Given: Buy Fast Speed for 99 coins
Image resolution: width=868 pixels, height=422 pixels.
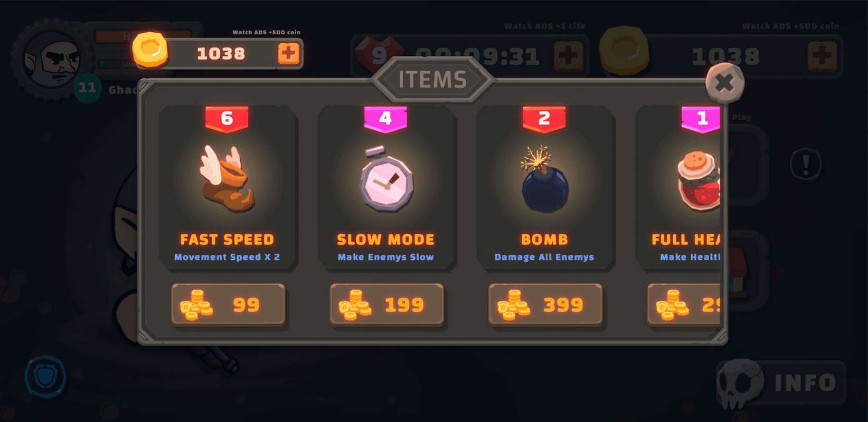Looking at the screenshot, I should pyautogui.click(x=228, y=304).
